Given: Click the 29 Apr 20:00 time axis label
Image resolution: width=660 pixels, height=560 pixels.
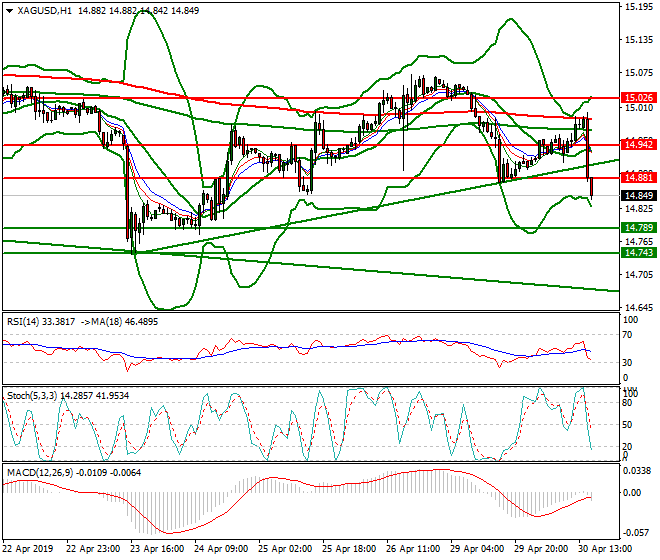Looking at the screenshot, I should pyautogui.click(x=541, y=549).
